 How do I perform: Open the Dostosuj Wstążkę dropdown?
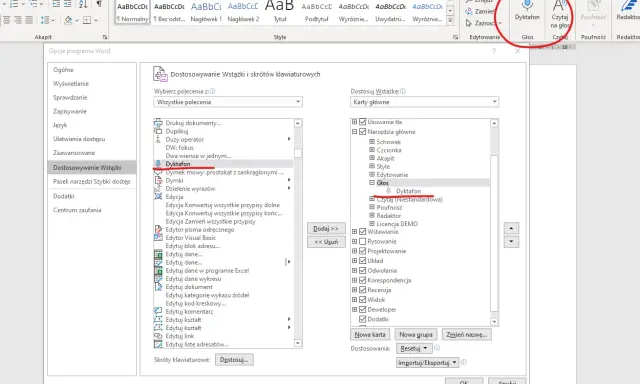point(424,102)
